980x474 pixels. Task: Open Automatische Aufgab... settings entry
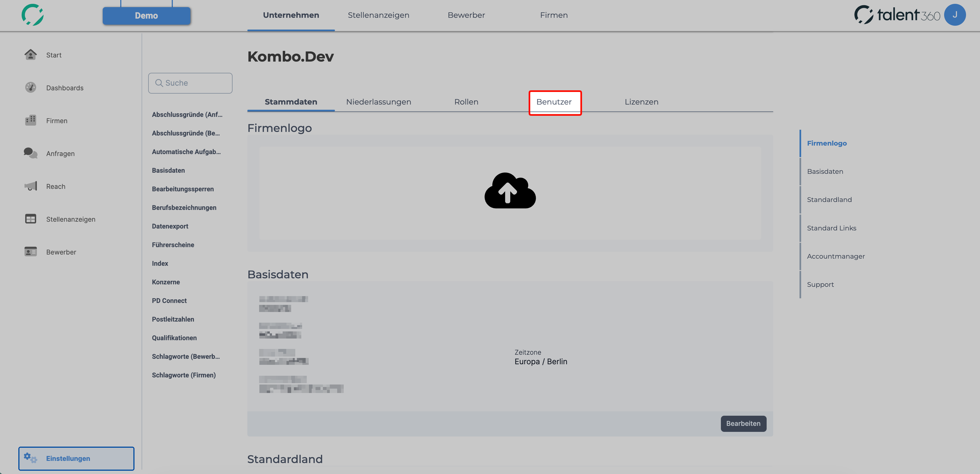tap(187, 152)
